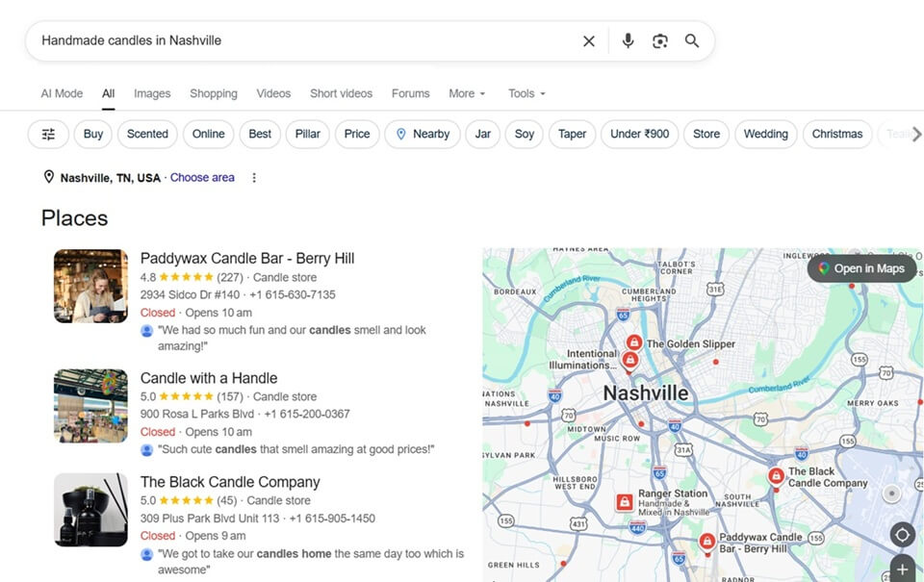Open the filter sliders icon chip
This screenshot has height=582, width=924.
48,135
